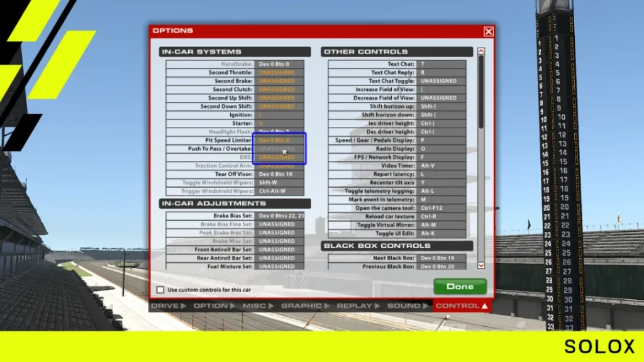Edit Trigger Windshield Wipers binding
644x362 pixels.
[279, 191]
